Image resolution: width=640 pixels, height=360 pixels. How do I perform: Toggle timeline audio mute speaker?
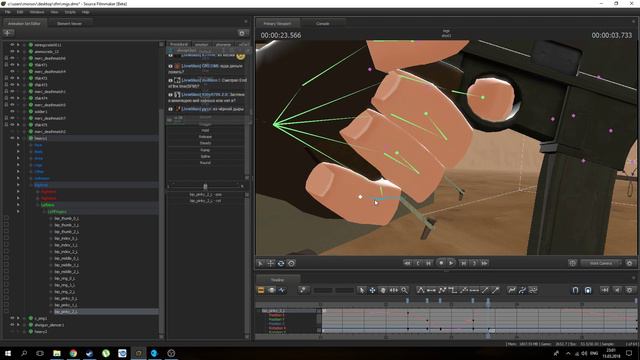click(x=617, y=290)
